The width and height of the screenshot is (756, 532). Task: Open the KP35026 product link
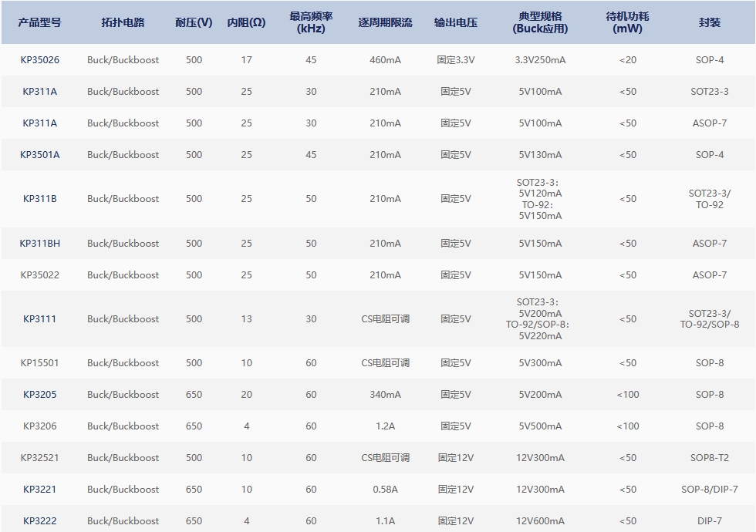click(39, 59)
